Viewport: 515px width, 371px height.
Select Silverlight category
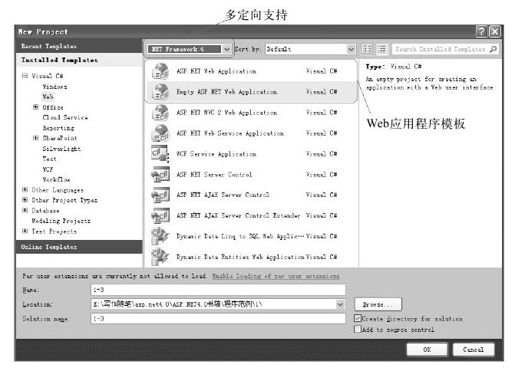[x=62, y=149]
